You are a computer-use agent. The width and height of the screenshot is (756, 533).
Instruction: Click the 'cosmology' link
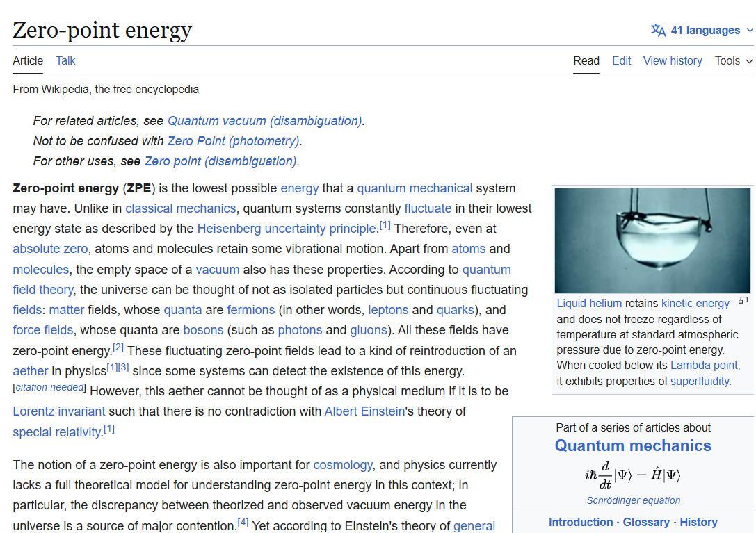coord(343,465)
